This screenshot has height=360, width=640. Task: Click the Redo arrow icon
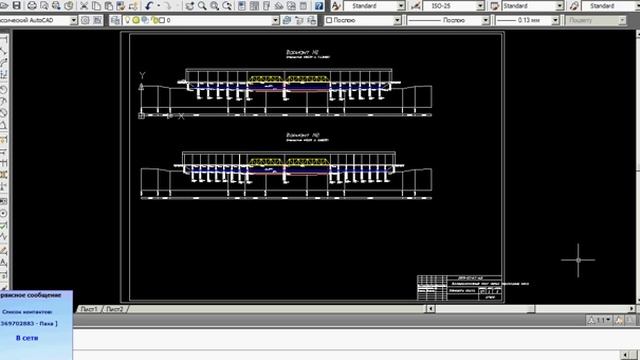click(167, 6)
